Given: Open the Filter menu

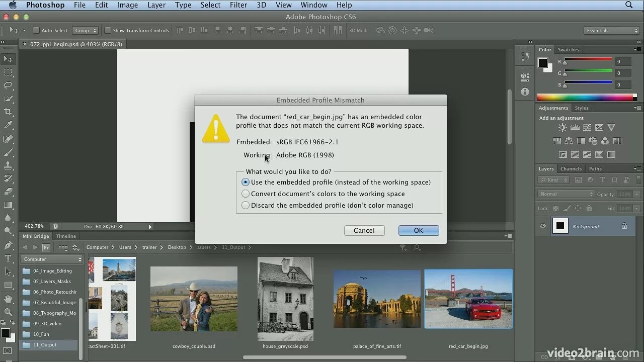Looking at the screenshot, I should [x=238, y=5].
